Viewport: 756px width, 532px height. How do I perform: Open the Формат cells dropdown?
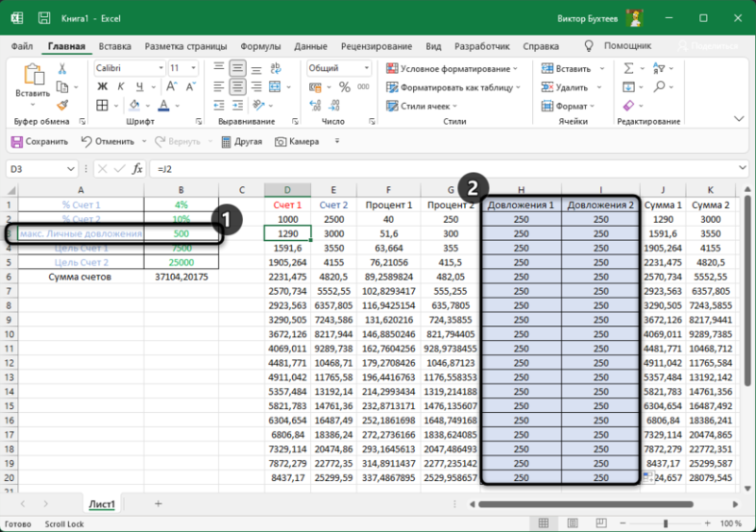point(568,106)
